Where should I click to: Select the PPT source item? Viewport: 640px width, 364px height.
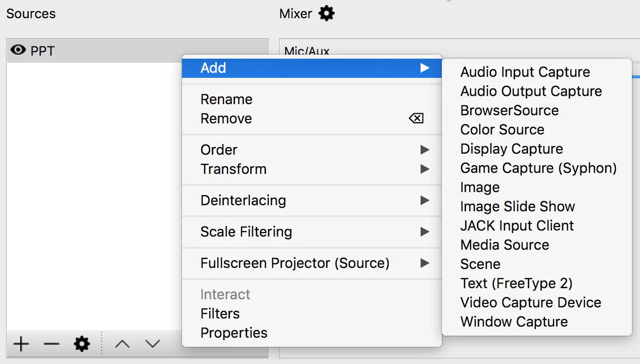click(137, 51)
